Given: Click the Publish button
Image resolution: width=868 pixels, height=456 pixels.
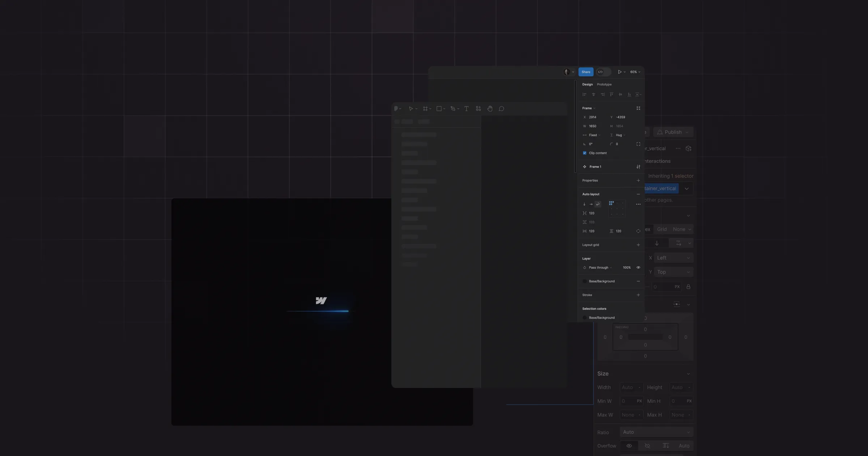Looking at the screenshot, I should click(x=673, y=132).
